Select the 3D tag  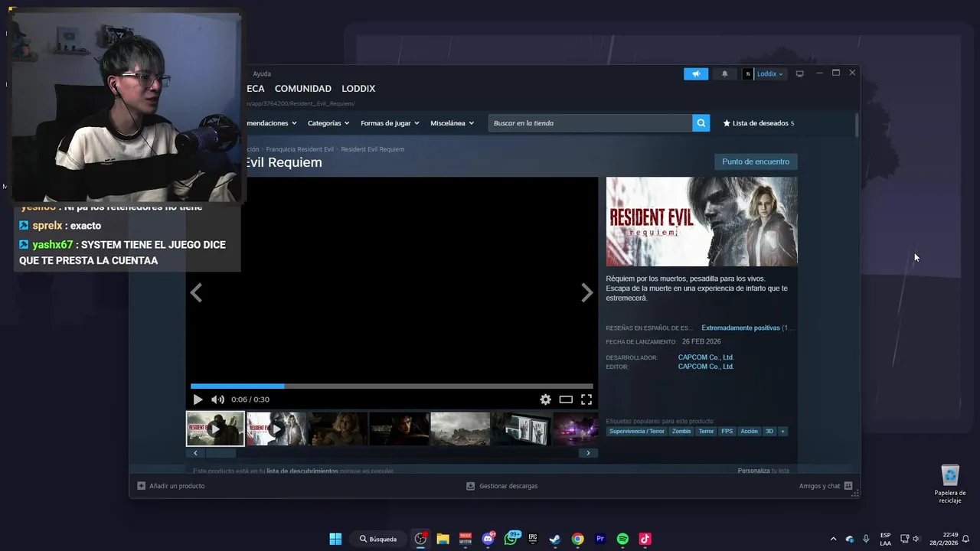coord(769,432)
